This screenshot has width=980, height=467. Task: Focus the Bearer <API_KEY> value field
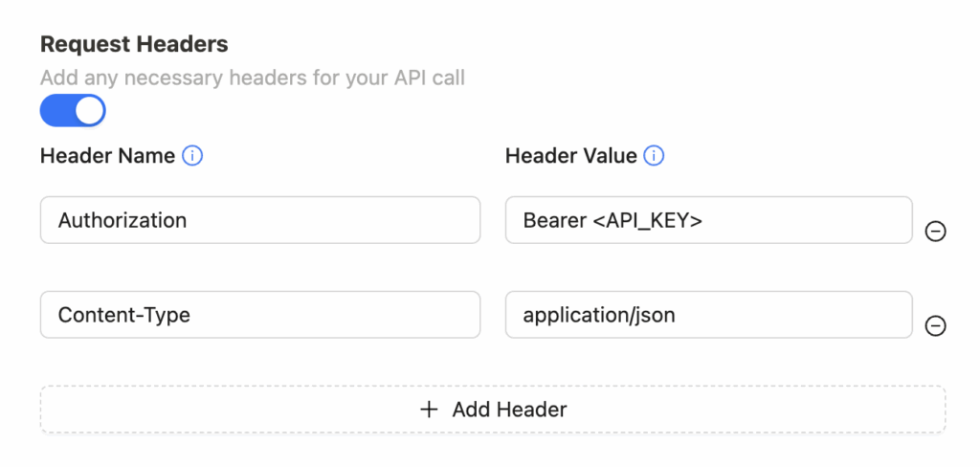click(709, 220)
